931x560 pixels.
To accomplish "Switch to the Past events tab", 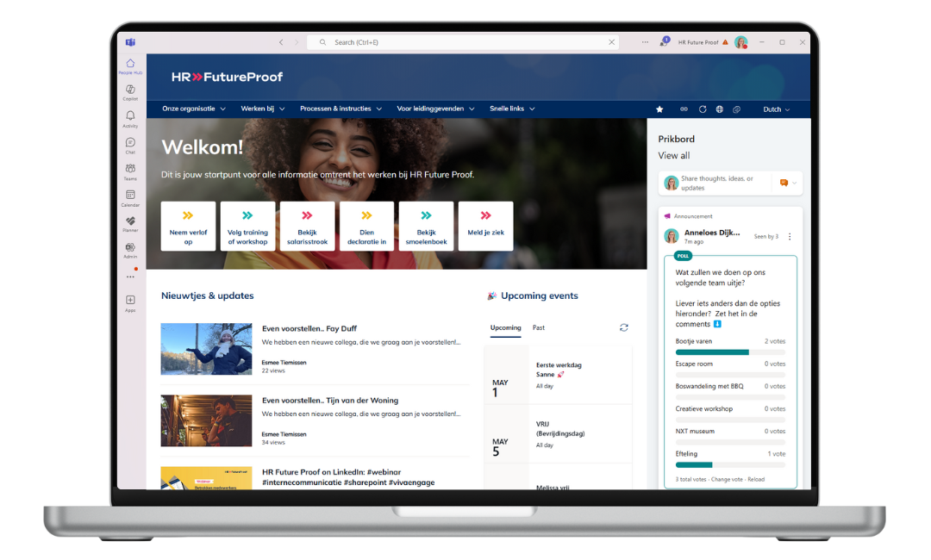I will point(538,327).
